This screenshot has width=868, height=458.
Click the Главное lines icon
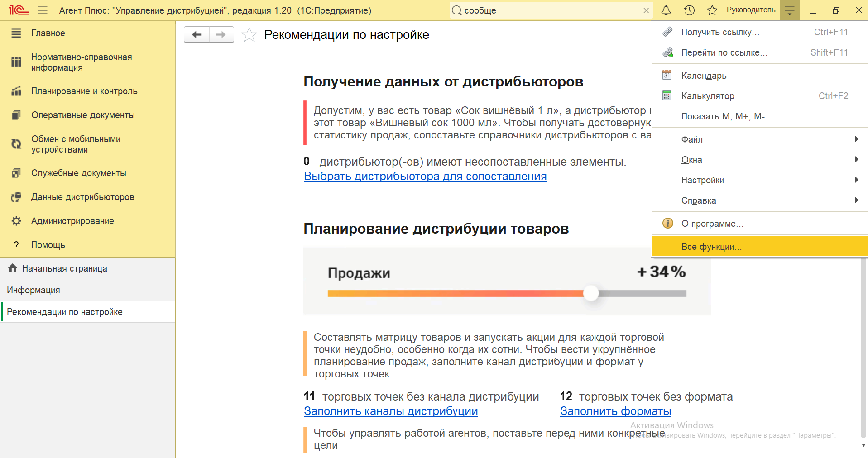(x=16, y=33)
